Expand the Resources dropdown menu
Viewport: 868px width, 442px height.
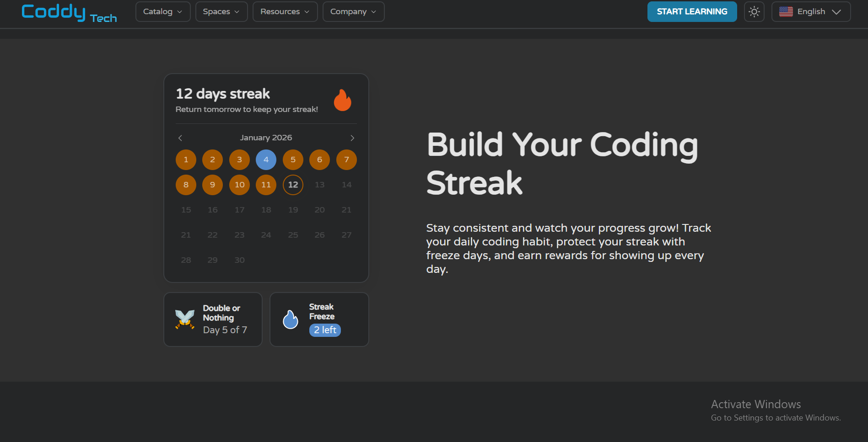pos(285,11)
